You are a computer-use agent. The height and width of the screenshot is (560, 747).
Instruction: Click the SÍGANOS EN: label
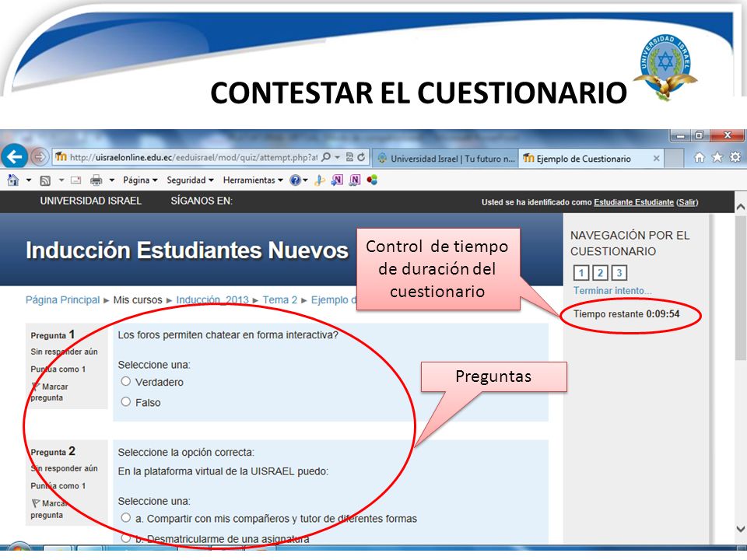(202, 201)
